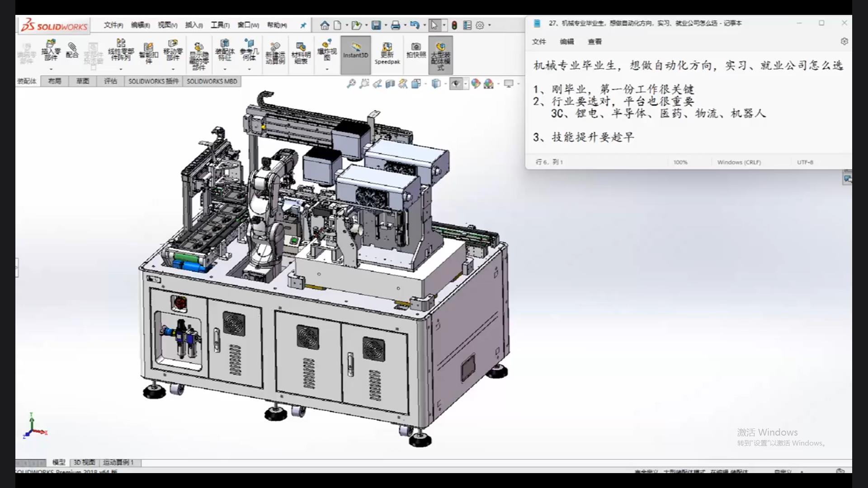Open Linear Component Pattern (线性零部件阵列) tool

pyautogui.click(x=121, y=50)
